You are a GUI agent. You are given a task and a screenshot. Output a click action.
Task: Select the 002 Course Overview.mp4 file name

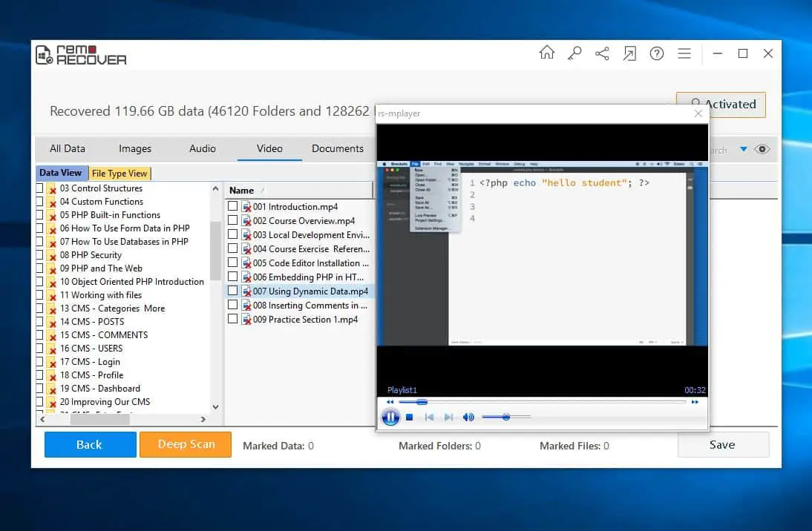(304, 220)
